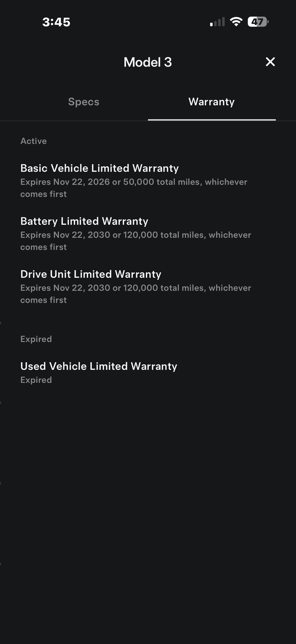Tap the cellular signal bars icon

[x=217, y=22]
